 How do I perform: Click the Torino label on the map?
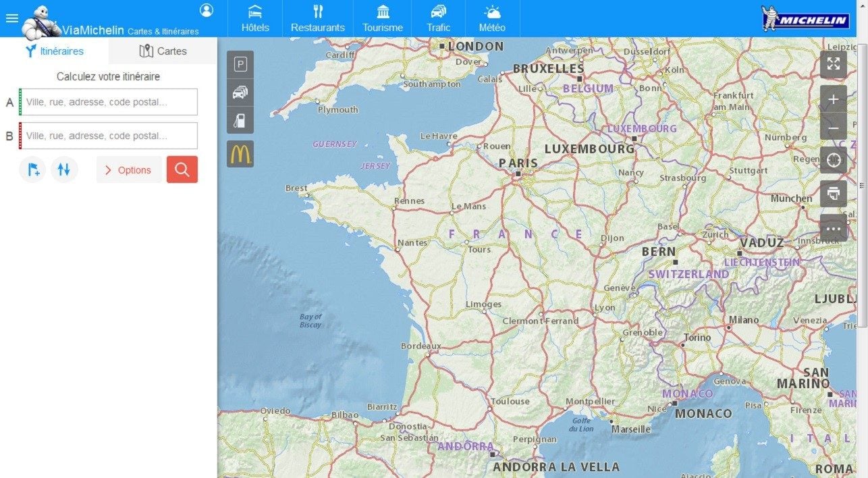click(x=697, y=337)
